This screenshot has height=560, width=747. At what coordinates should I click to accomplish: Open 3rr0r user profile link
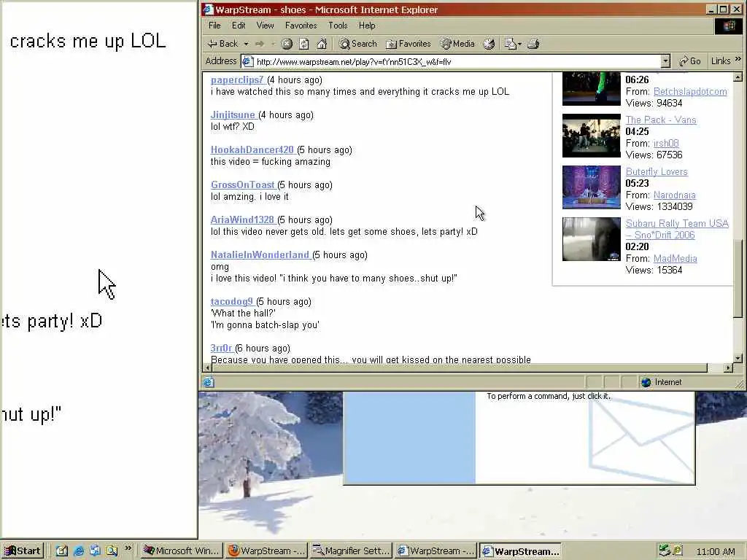click(221, 348)
